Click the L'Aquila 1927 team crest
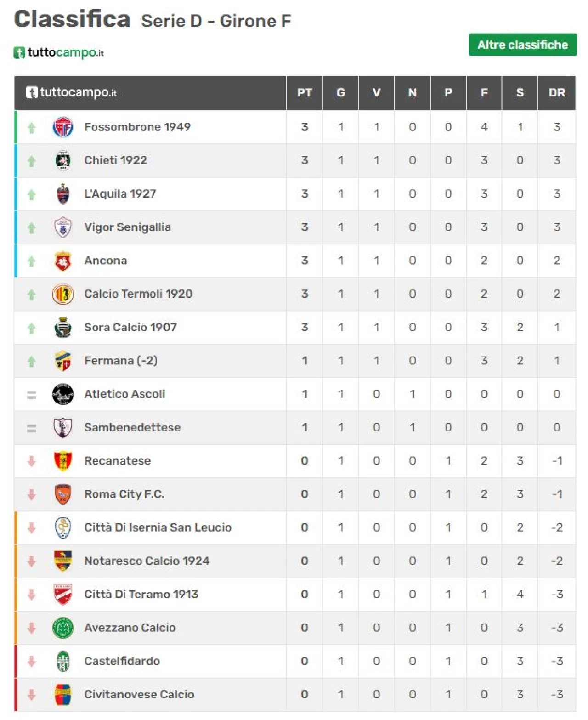Viewport: 588px width, 720px height. (x=63, y=194)
